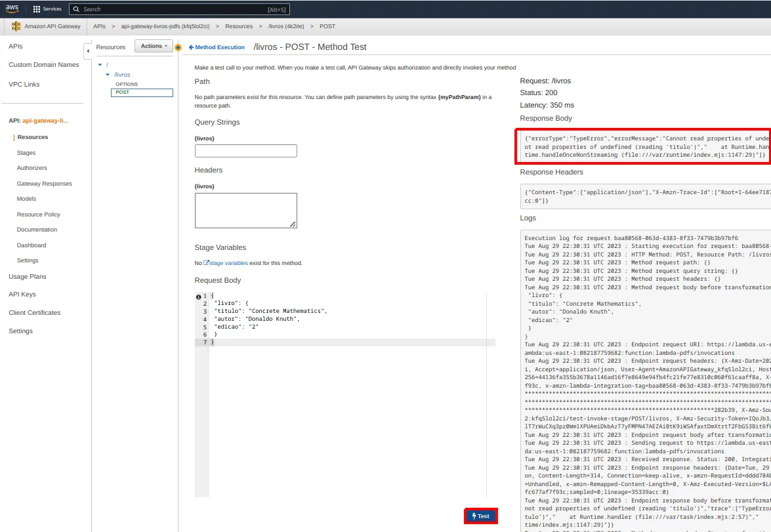Open the Services grid menu
Viewport: 771px width, 532px height.
pos(47,9)
